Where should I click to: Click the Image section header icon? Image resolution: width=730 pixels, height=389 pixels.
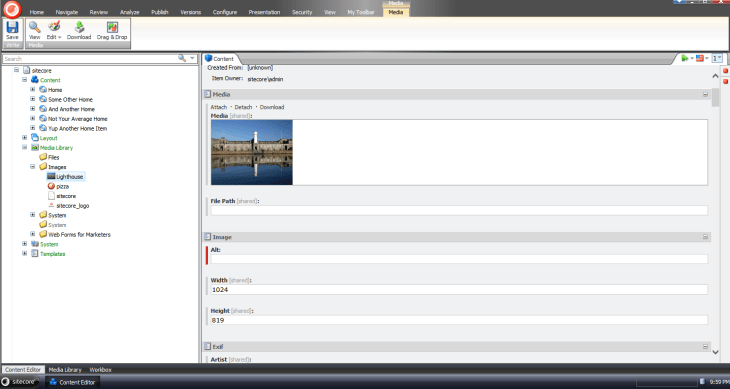point(208,237)
